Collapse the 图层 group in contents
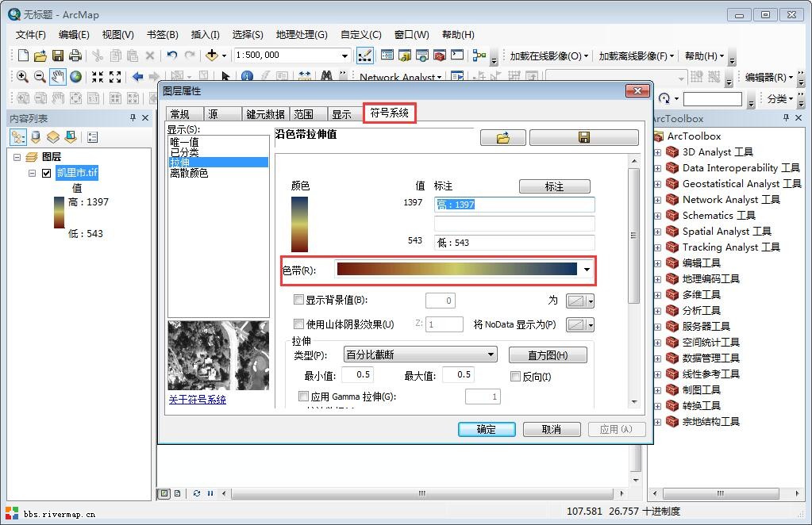The width and height of the screenshot is (812, 525). click(17, 157)
